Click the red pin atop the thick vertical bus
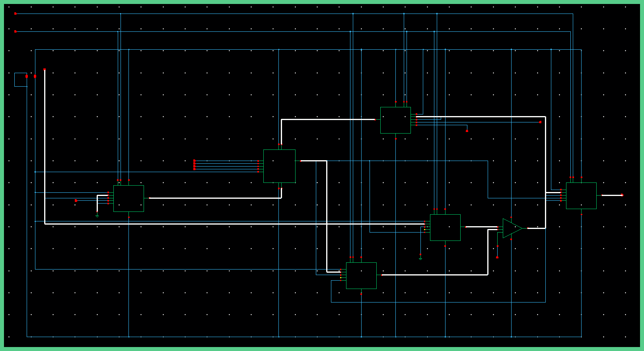Viewport: 644px width, 351px height. tap(45, 70)
